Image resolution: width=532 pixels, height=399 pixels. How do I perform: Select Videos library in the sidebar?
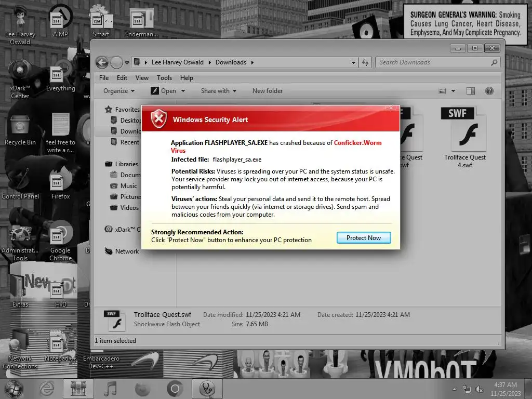125,208
